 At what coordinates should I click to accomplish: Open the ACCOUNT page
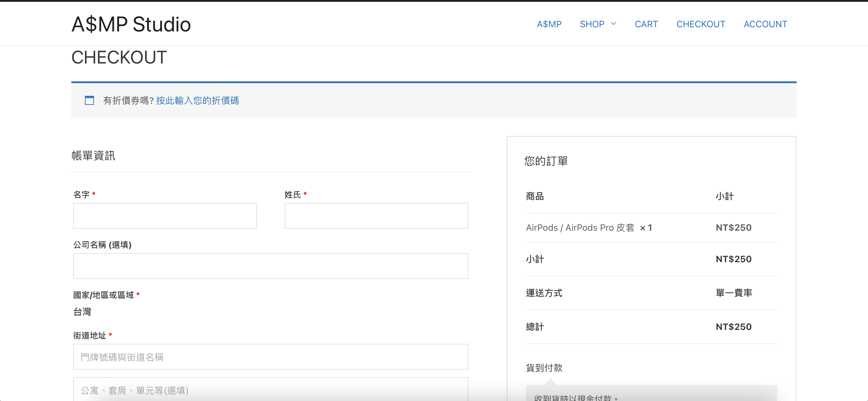pyautogui.click(x=765, y=24)
